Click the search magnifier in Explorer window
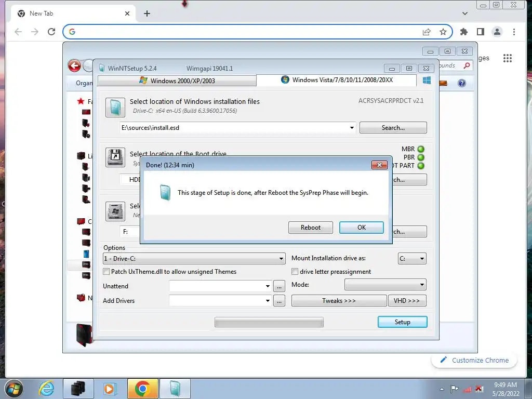 [x=467, y=65]
